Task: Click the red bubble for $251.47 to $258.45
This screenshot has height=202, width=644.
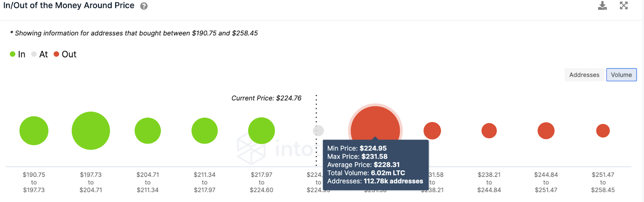Action: point(603,131)
